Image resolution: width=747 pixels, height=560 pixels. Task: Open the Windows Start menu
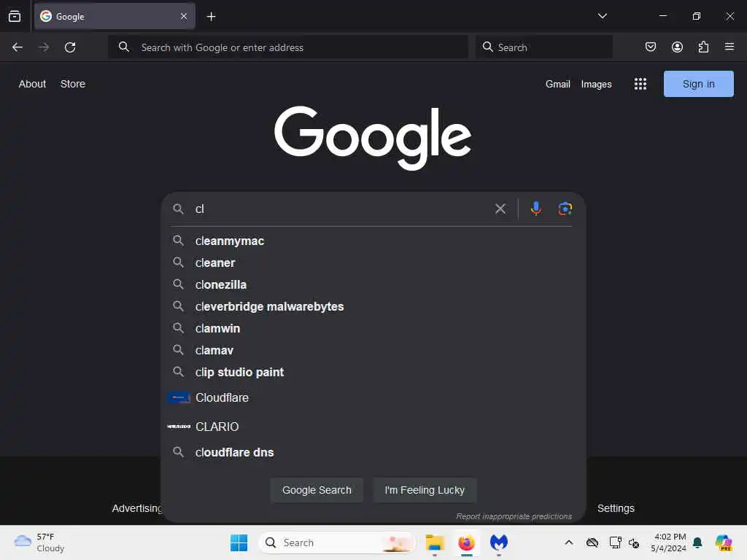[239, 542]
